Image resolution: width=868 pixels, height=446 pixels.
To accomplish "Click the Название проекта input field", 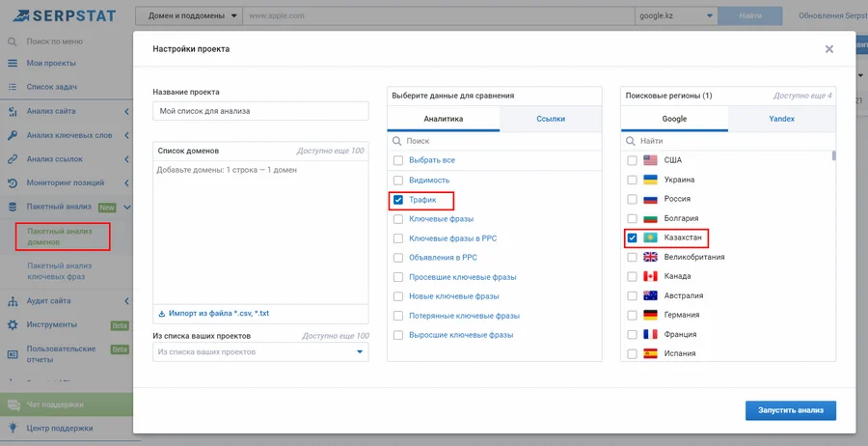I will [260, 111].
